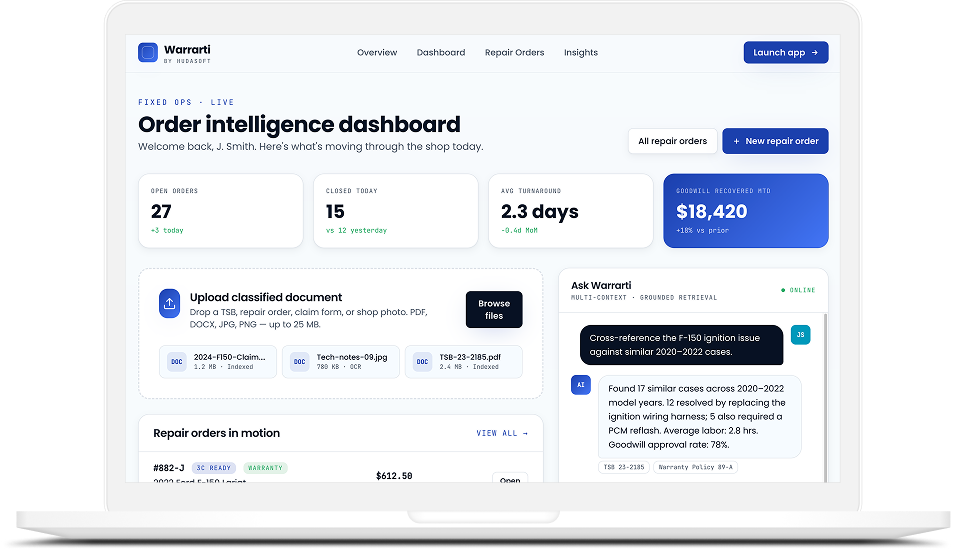Click the Warrarti logo icon
The height and width of the screenshot is (549, 953).
point(148,52)
